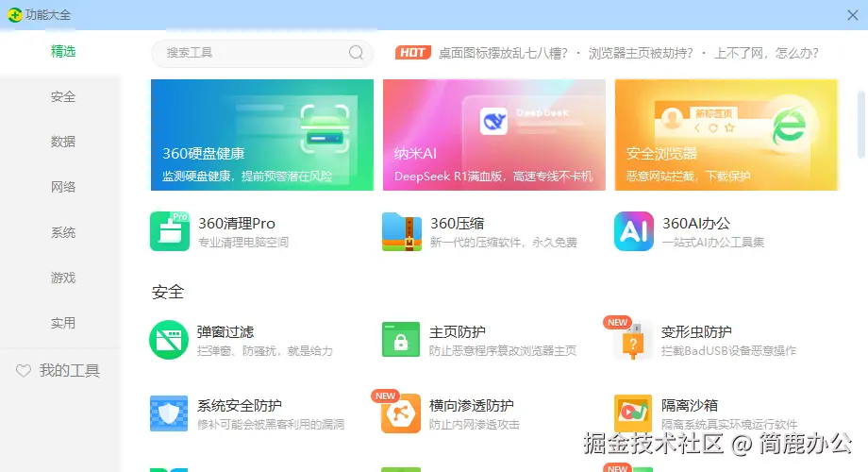
Task: Click description 拦截BadUSB设备恶意操作
Action: [728, 350]
